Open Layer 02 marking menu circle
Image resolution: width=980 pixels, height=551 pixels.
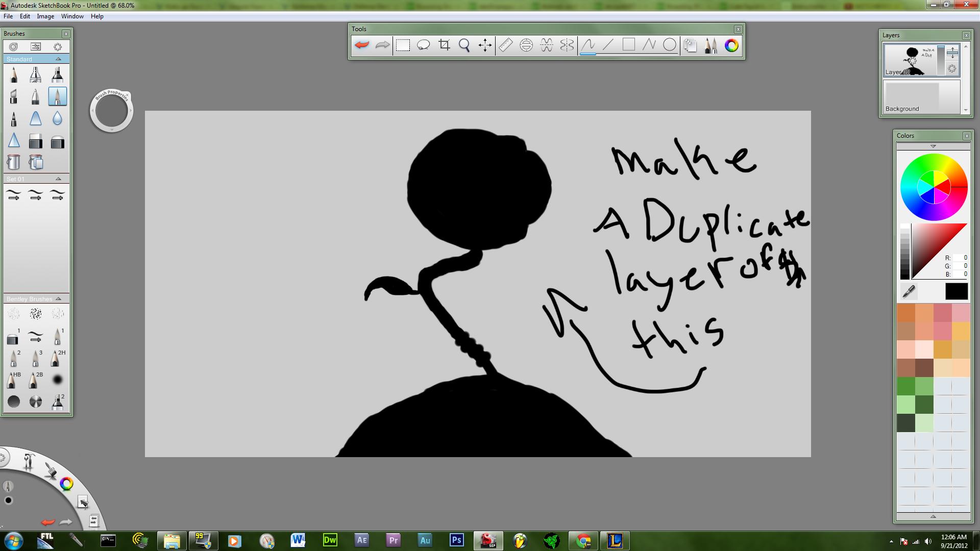click(952, 68)
